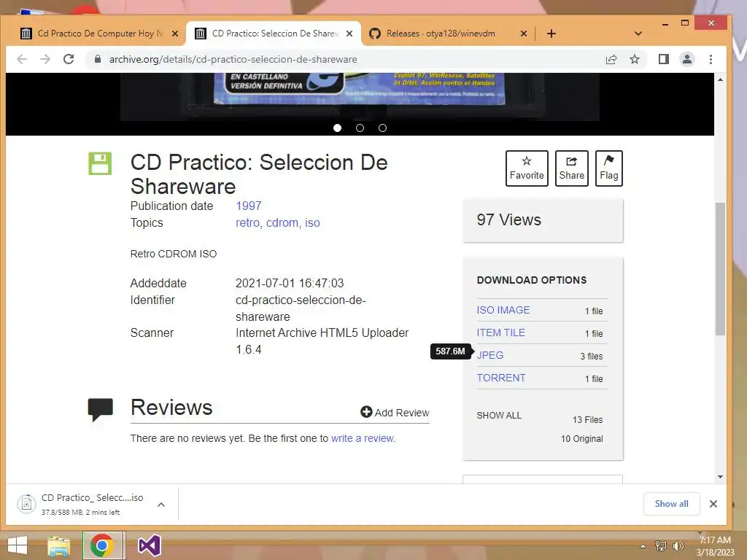Viewport: 747px width, 560px height.
Task: Click the Share button
Action: tap(571, 168)
